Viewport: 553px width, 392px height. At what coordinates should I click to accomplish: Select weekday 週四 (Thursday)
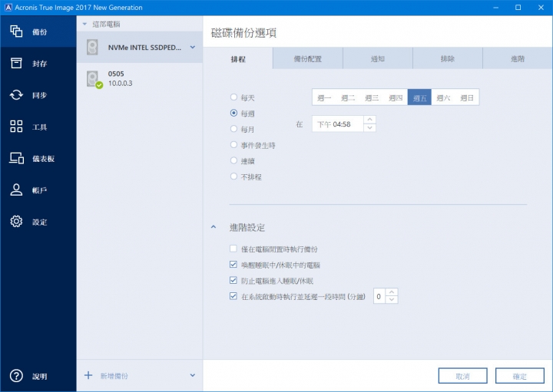pos(396,97)
